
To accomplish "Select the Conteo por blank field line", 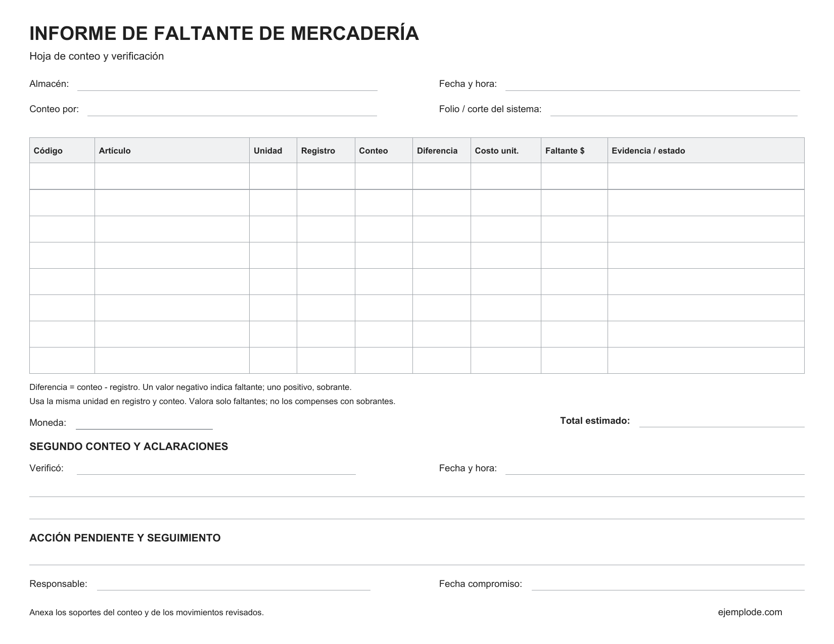I will coord(233,110).
